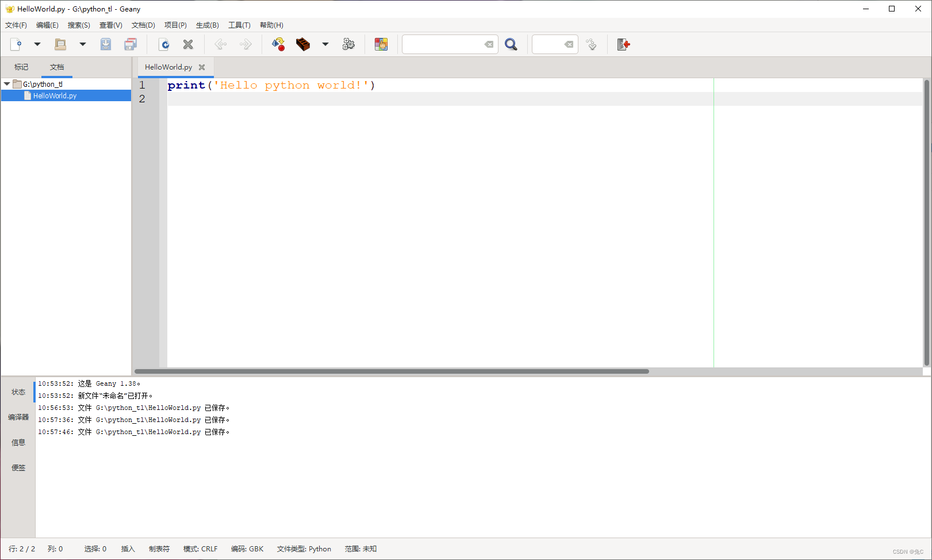Click the Open file toolbar icon

[60, 44]
